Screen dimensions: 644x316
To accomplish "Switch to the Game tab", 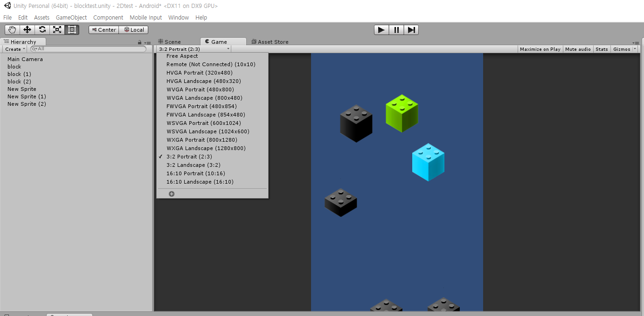I will tap(223, 41).
